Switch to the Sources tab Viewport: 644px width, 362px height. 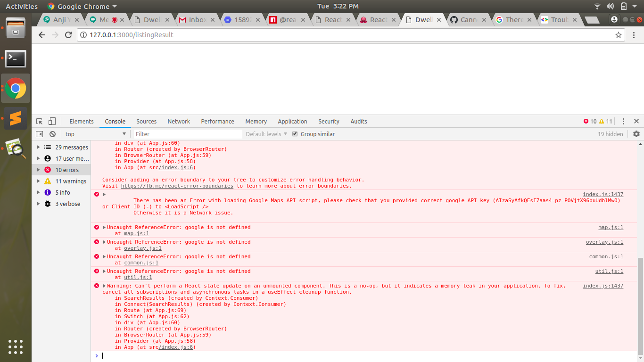146,121
